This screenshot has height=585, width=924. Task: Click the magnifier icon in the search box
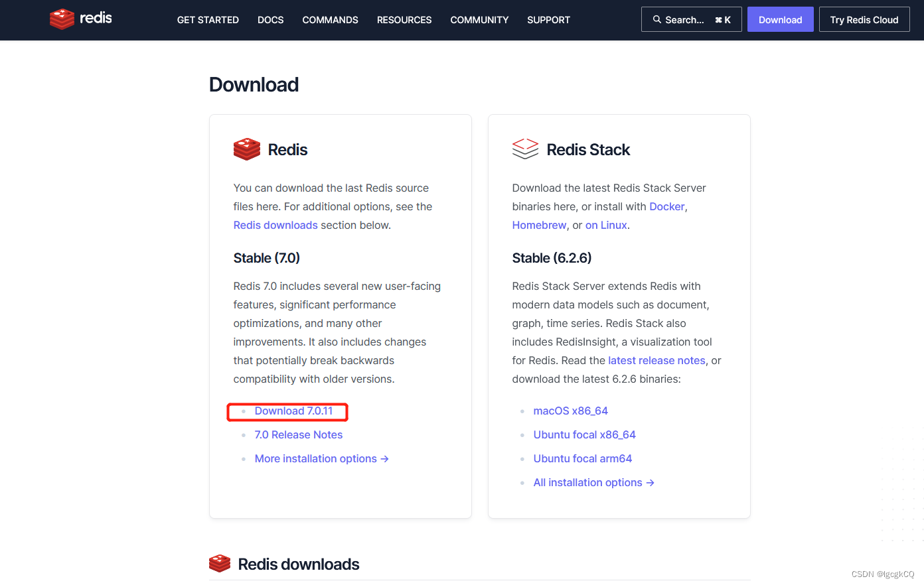point(657,20)
